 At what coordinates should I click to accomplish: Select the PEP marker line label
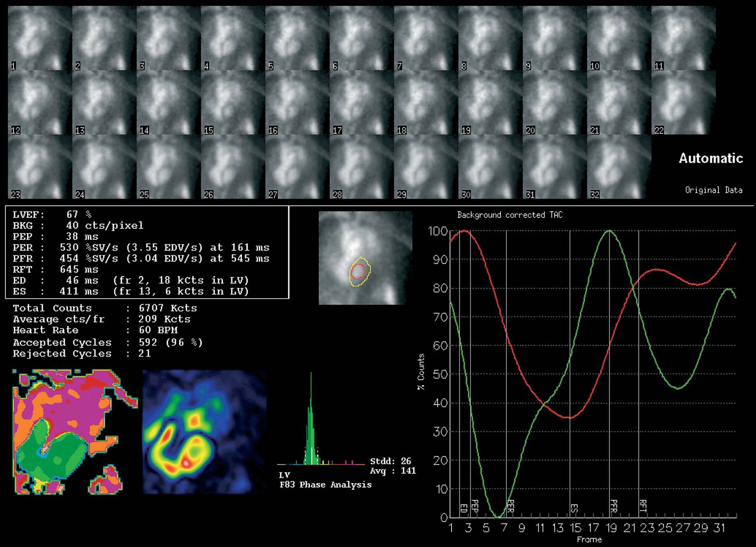pyautogui.click(x=475, y=506)
